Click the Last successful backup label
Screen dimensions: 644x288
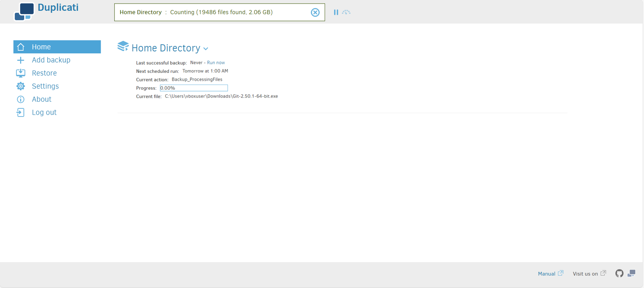tap(161, 63)
